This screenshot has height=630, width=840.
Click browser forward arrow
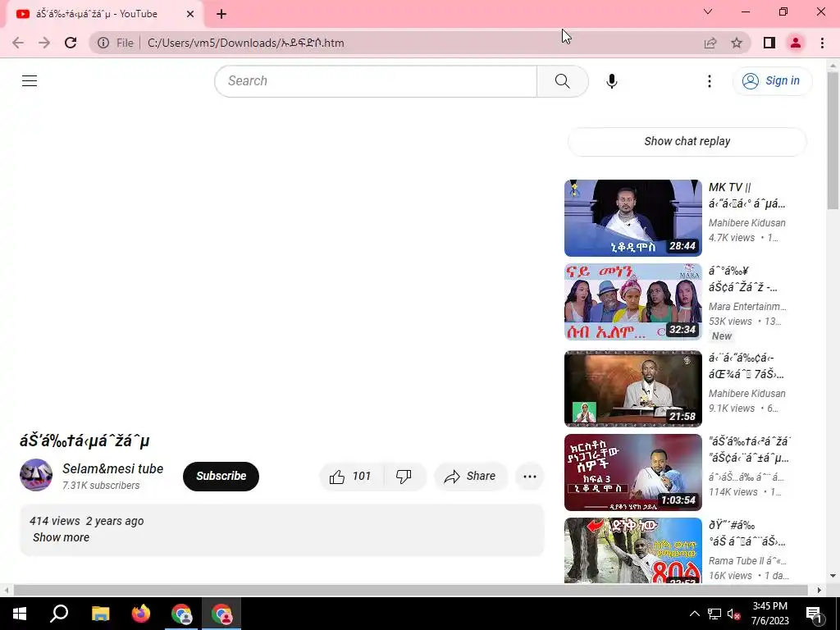[x=44, y=43]
